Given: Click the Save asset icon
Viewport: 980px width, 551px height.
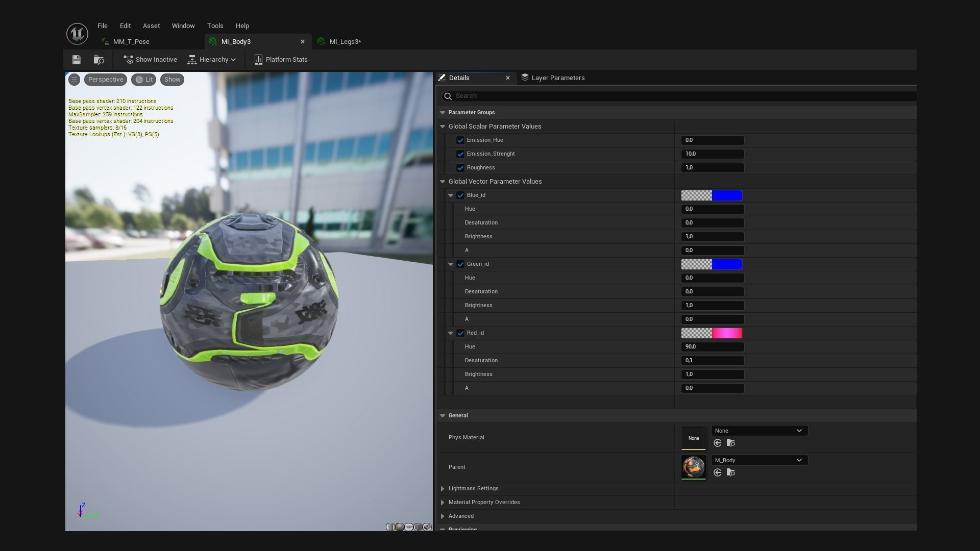Looking at the screenshot, I should [x=77, y=60].
